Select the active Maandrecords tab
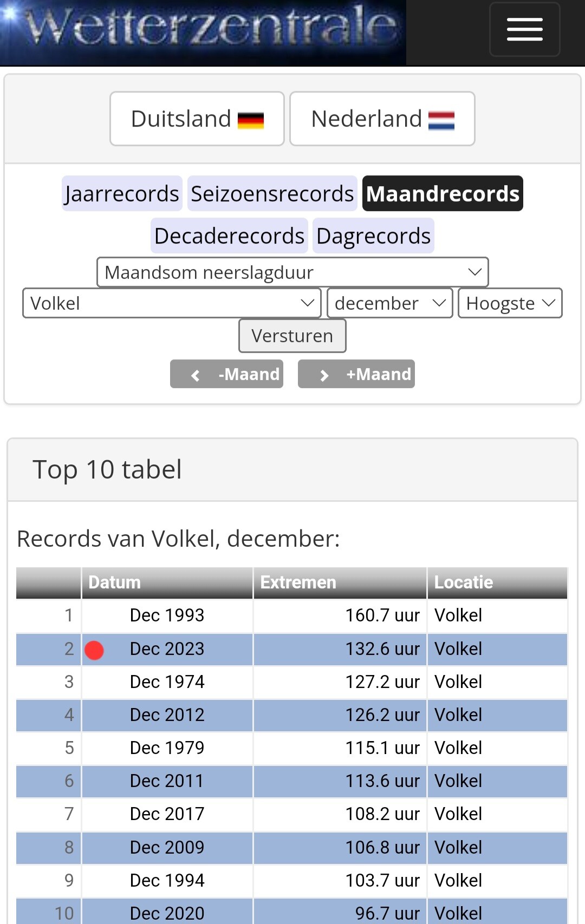 [x=443, y=194]
